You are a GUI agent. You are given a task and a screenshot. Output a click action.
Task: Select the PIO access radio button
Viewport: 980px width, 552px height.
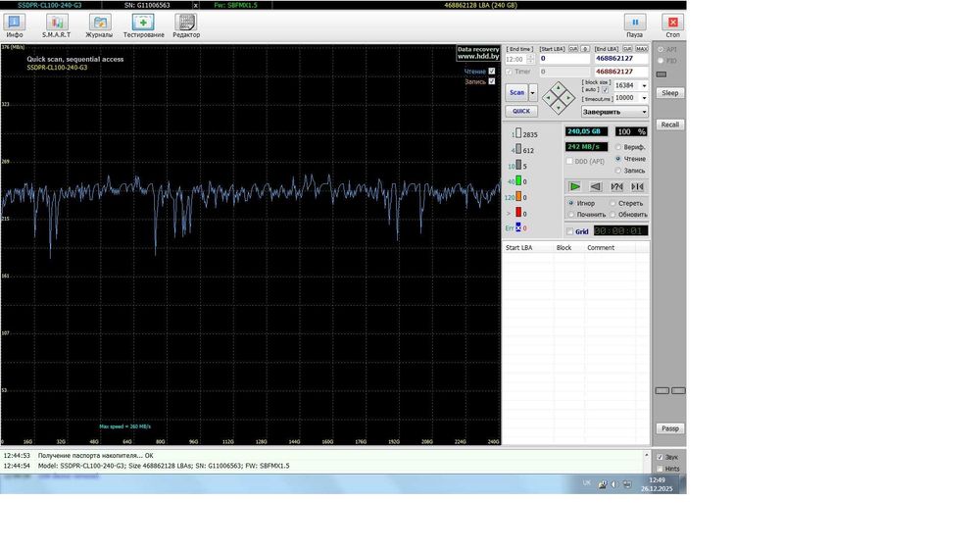tap(661, 61)
